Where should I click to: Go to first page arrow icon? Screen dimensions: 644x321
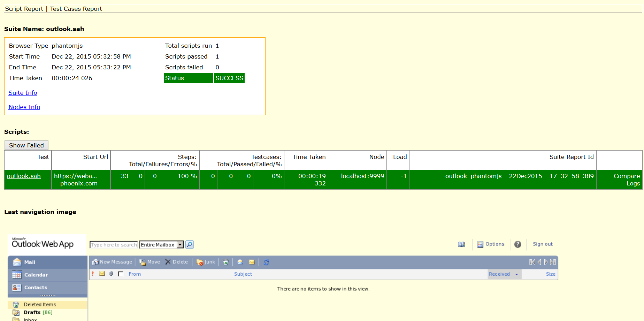(x=532, y=262)
